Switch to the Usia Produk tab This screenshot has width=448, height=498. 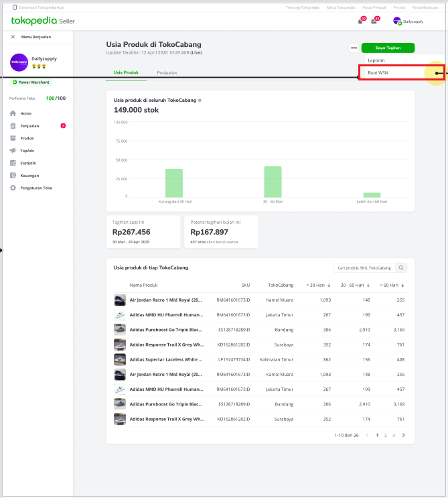click(126, 73)
